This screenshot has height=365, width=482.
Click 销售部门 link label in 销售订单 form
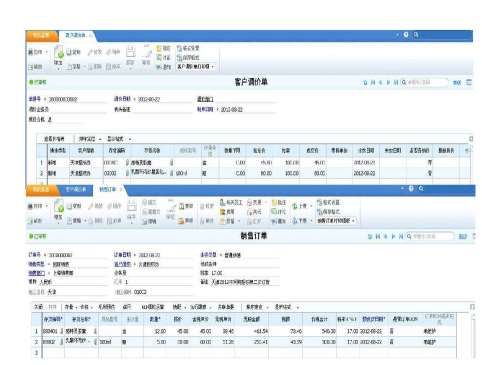[37, 273]
